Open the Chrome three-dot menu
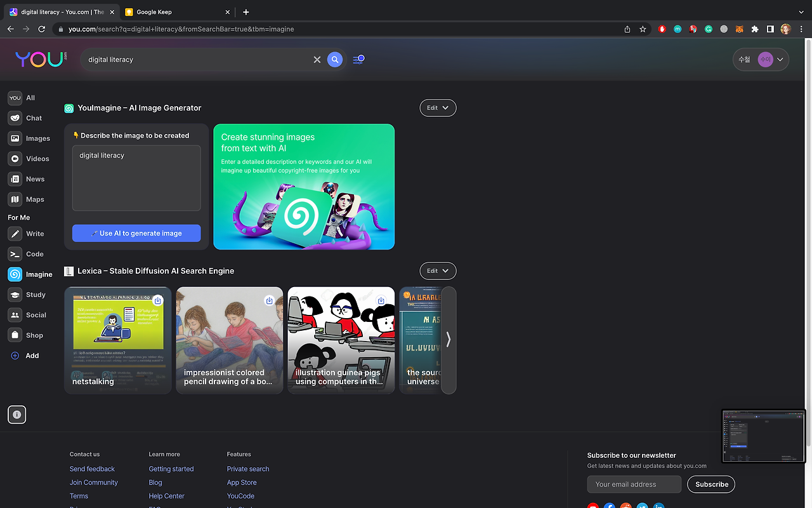Image resolution: width=812 pixels, height=508 pixels. [x=801, y=29]
